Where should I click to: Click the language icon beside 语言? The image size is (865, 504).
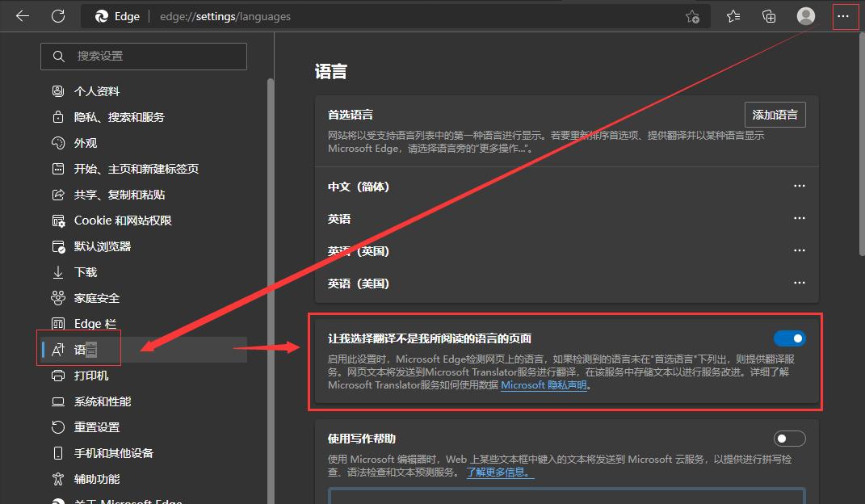(58, 350)
